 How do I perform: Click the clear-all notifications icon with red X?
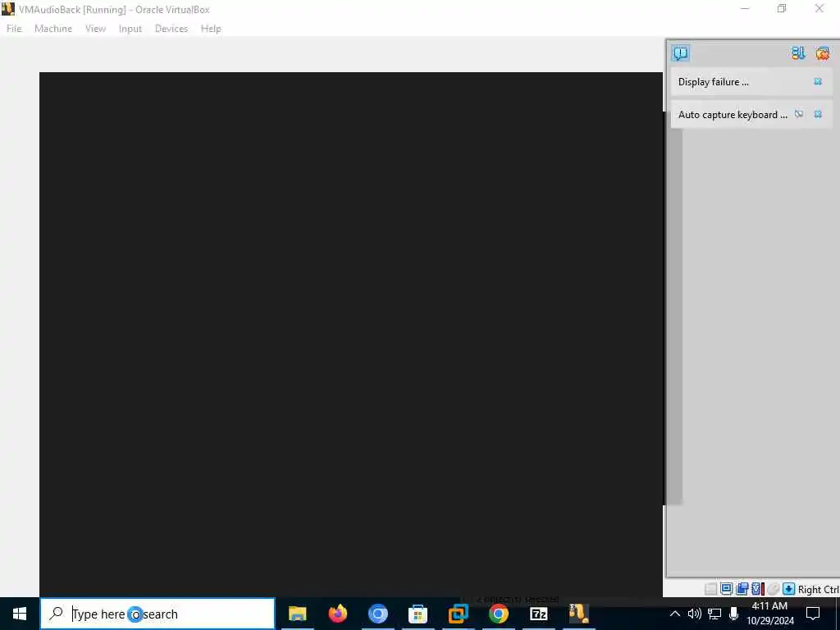click(822, 53)
